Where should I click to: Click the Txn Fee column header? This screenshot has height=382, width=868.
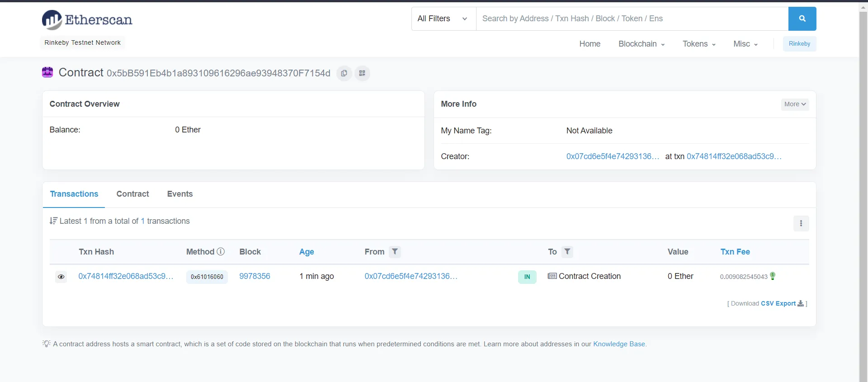[735, 252]
